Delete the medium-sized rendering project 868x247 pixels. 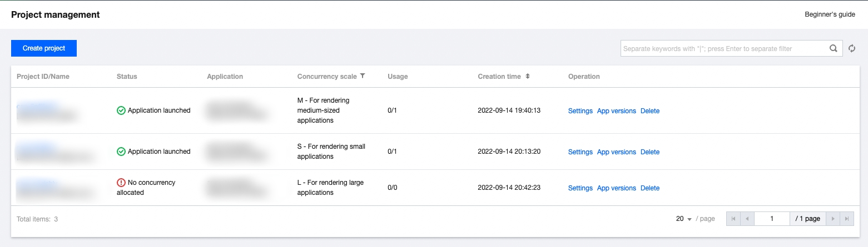tap(649, 111)
